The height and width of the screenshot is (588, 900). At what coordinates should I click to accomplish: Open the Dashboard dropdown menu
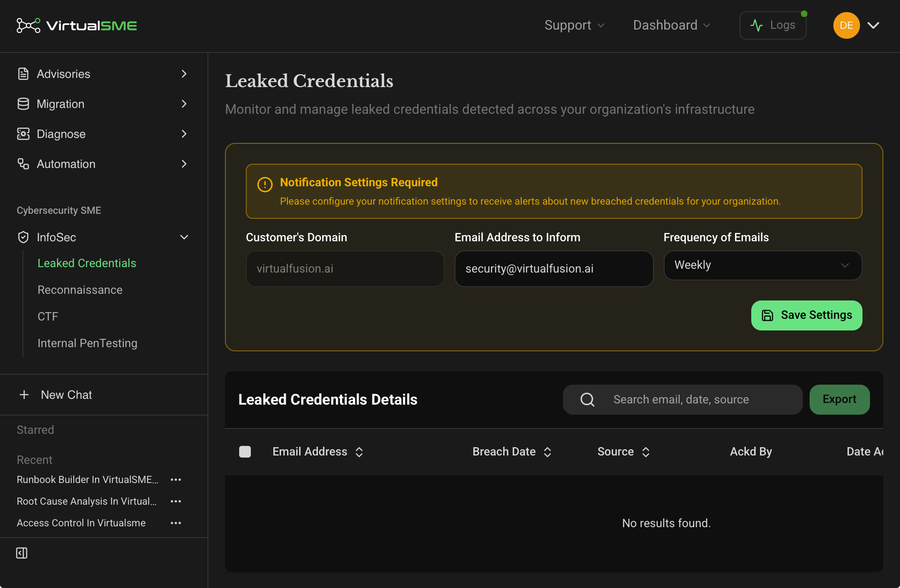coord(672,25)
